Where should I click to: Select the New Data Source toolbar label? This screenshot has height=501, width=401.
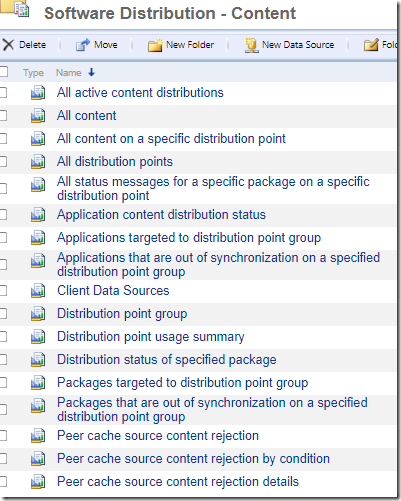pyautogui.click(x=298, y=45)
